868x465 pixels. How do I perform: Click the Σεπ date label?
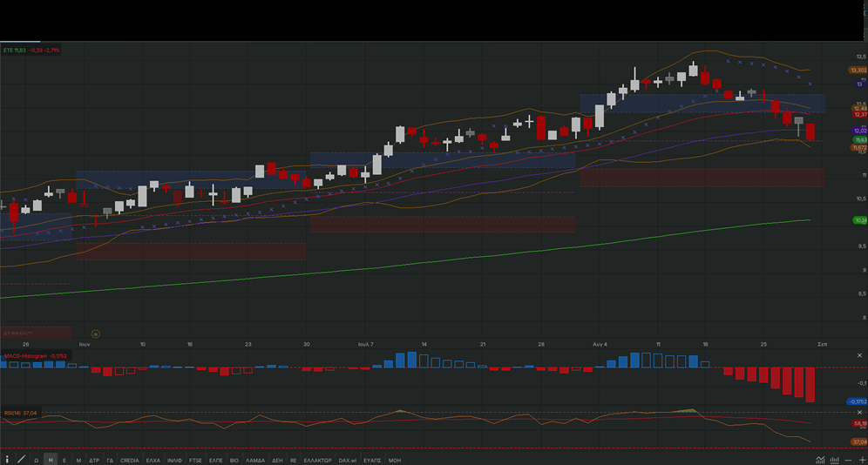tap(822, 344)
